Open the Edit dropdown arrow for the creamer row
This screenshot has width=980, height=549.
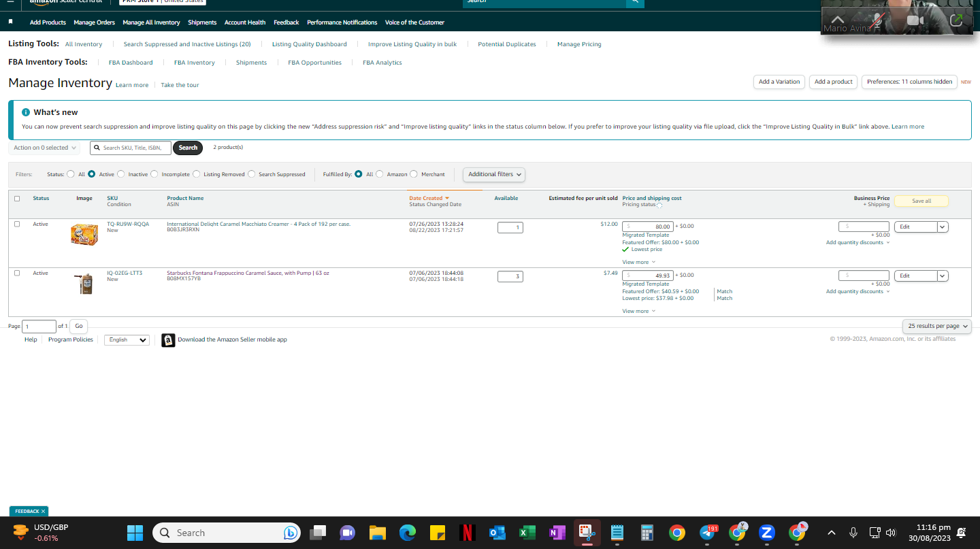pyautogui.click(x=943, y=227)
